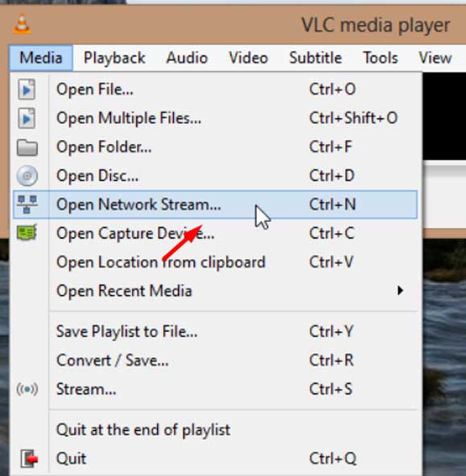Click the Quit exit-door icon
Image resolution: width=466 pixels, height=476 pixels.
(29, 458)
